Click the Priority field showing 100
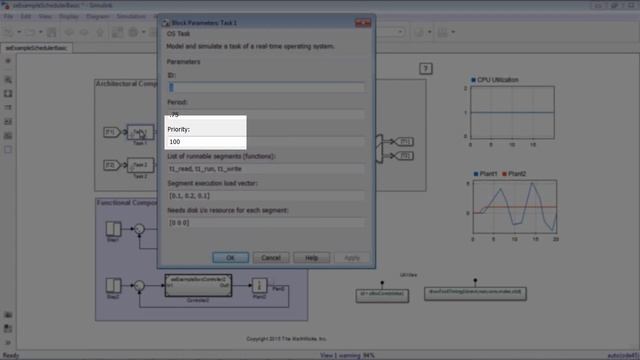640x360 pixels. (x=266, y=142)
